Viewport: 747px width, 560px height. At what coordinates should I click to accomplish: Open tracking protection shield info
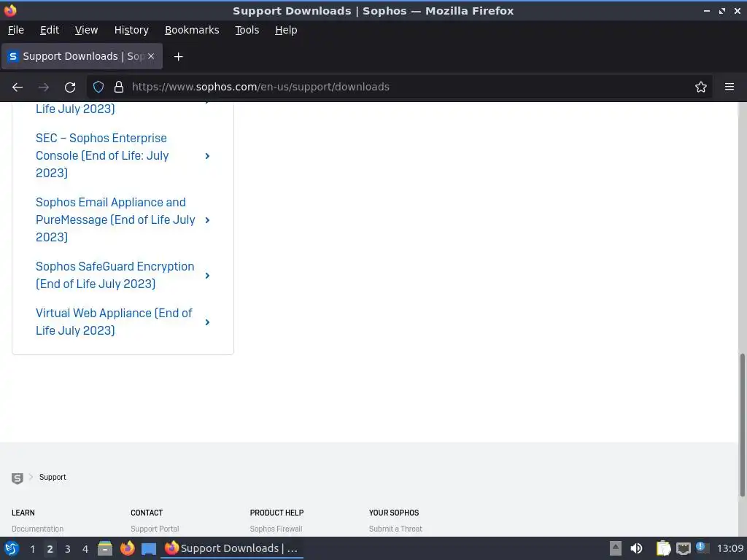[x=98, y=87]
